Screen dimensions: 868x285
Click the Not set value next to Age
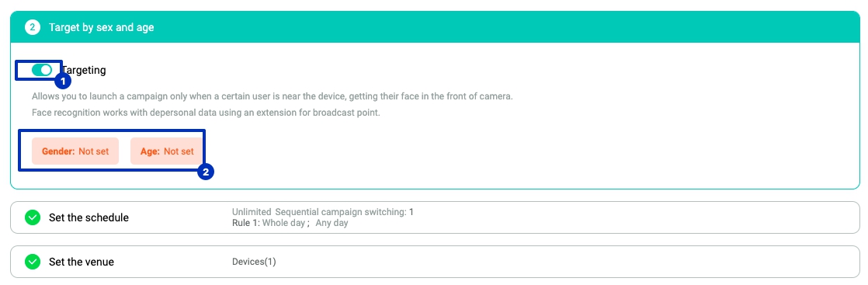tap(179, 151)
